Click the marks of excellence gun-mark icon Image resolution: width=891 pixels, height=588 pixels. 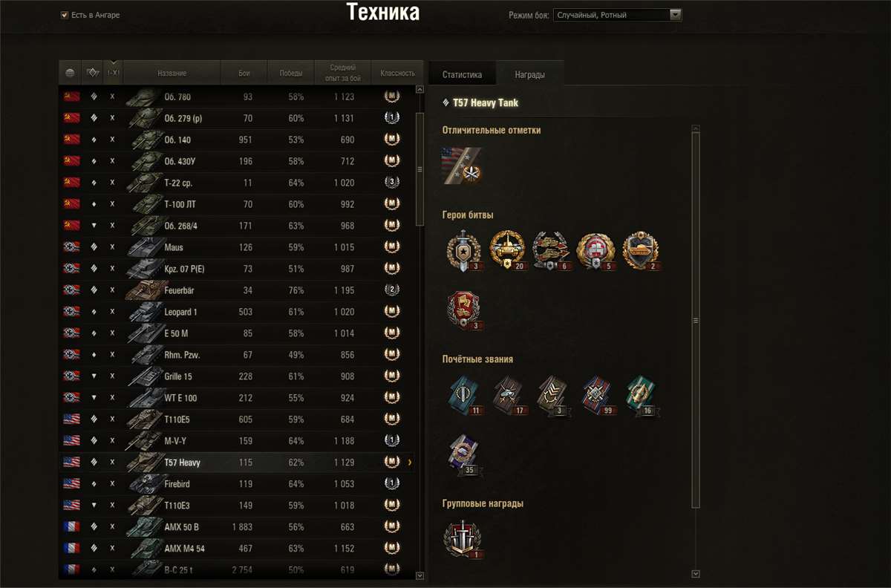462,166
